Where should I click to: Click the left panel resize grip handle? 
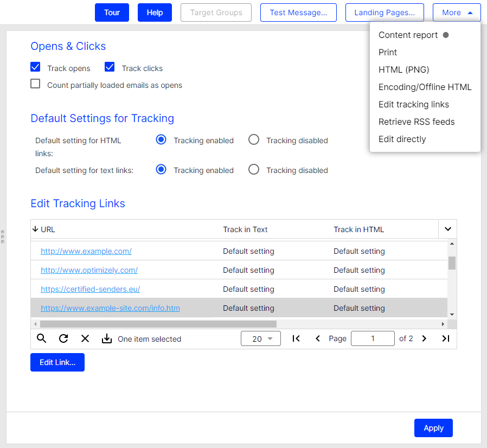(3, 236)
